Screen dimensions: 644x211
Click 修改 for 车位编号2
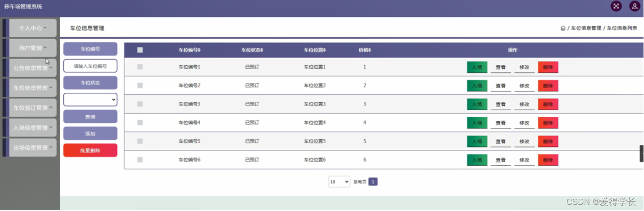(524, 86)
